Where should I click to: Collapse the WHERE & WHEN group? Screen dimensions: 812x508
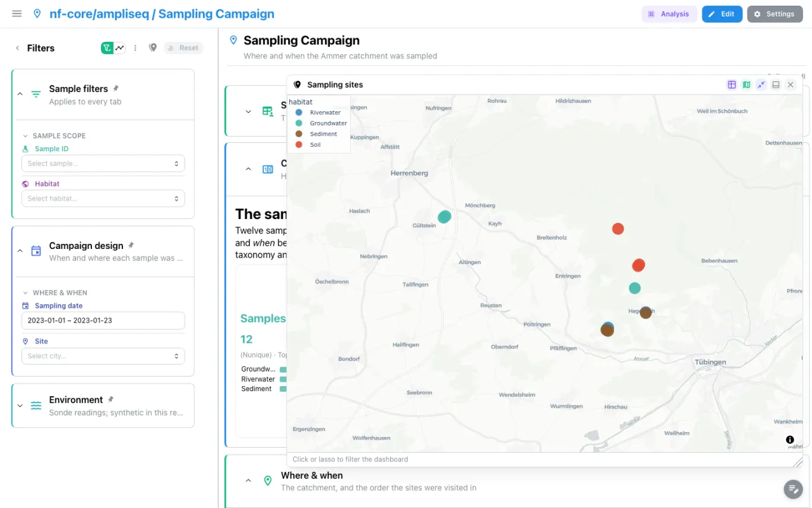[x=25, y=293]
